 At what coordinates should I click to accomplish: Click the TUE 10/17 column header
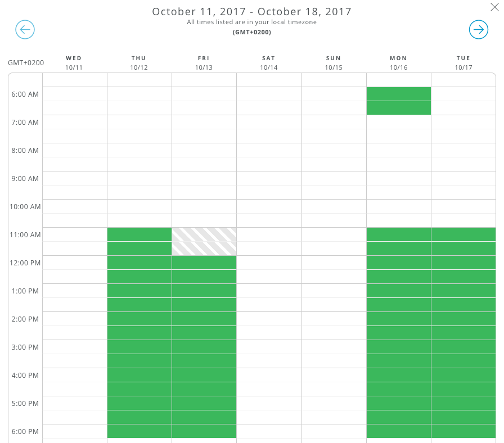(x=463, y=63)
